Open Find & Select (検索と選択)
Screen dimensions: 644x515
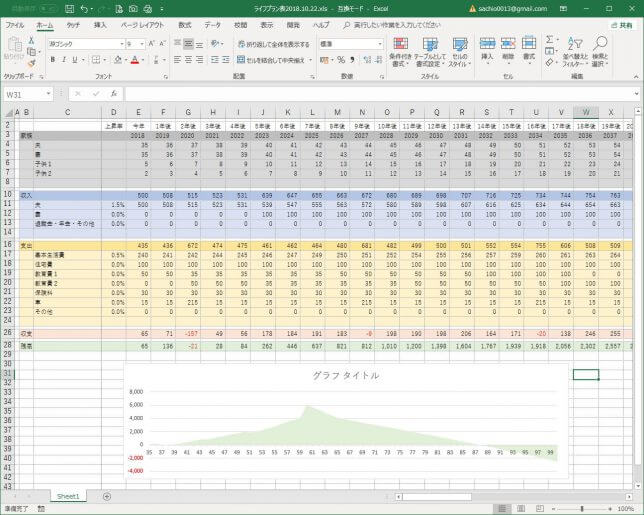click(600, 50)
